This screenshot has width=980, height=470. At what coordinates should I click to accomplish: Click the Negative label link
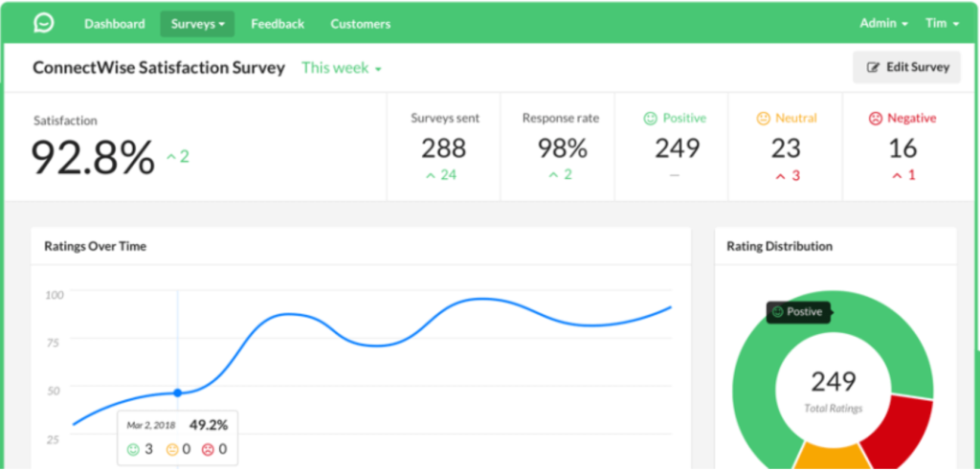[x=912, y=118]
